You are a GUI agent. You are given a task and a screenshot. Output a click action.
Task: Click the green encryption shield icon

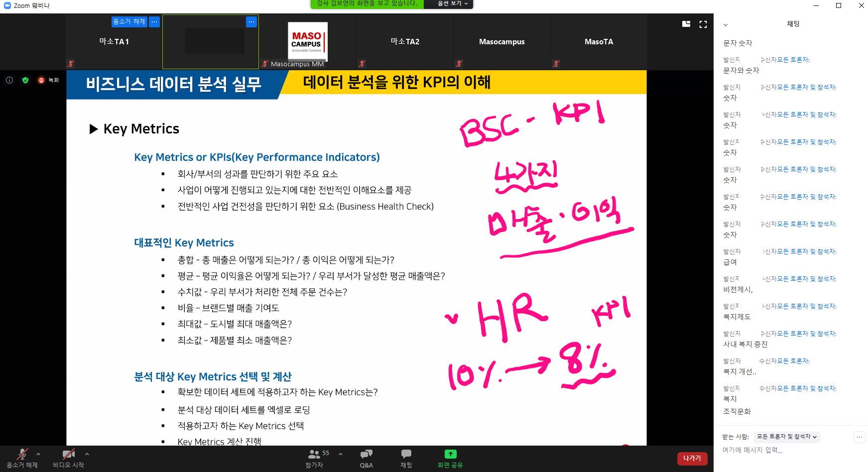tap(25, 80)
